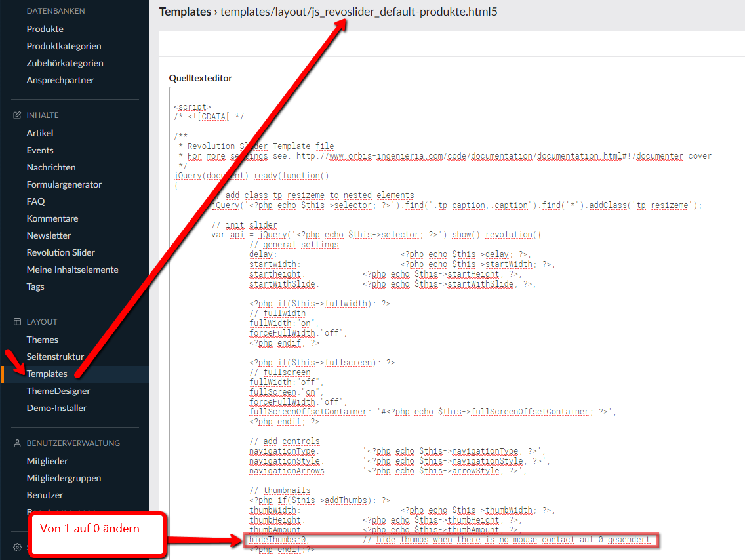This screenshot has width=745, height=560.
Task: Click the 'forceFullWidth:"off"' line under fullwidth
Action: [298, 333]
